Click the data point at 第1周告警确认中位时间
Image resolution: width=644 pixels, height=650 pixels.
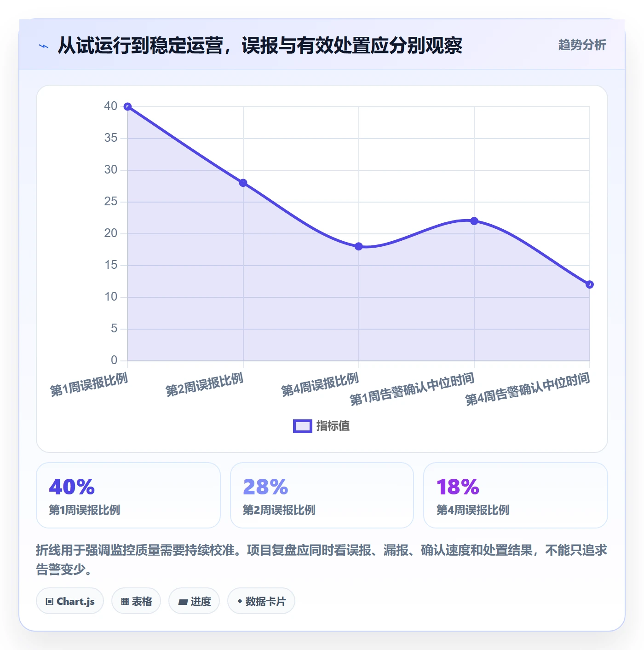coord(474,221)
